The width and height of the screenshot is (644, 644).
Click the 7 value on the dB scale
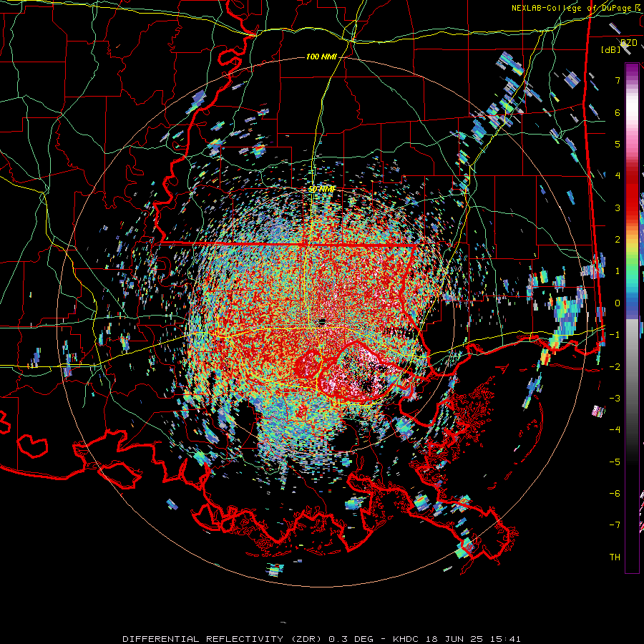[x=618, y=80]
